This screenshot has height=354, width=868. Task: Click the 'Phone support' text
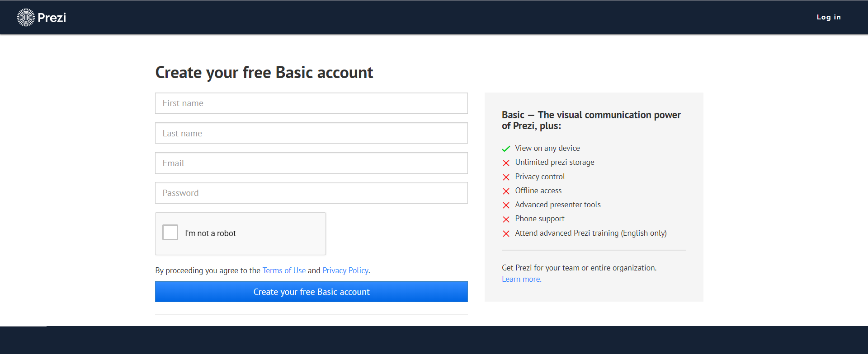[x=539, y=219]
